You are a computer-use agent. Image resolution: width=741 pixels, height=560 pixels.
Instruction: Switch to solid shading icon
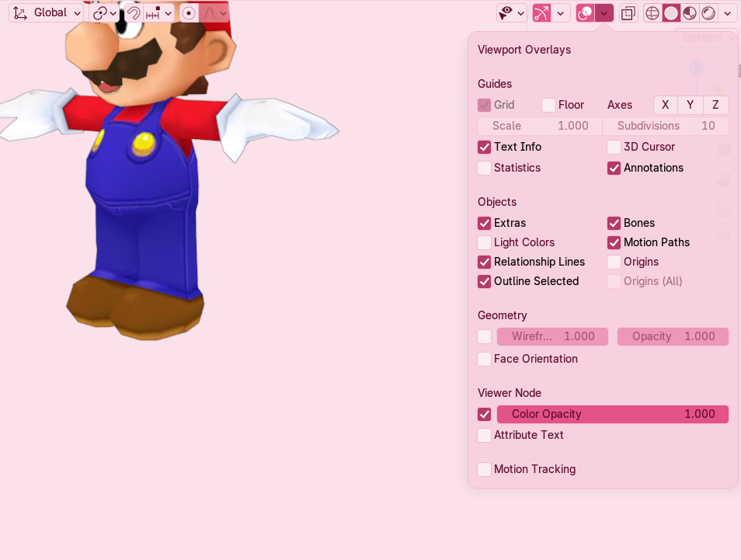point(670,13)
